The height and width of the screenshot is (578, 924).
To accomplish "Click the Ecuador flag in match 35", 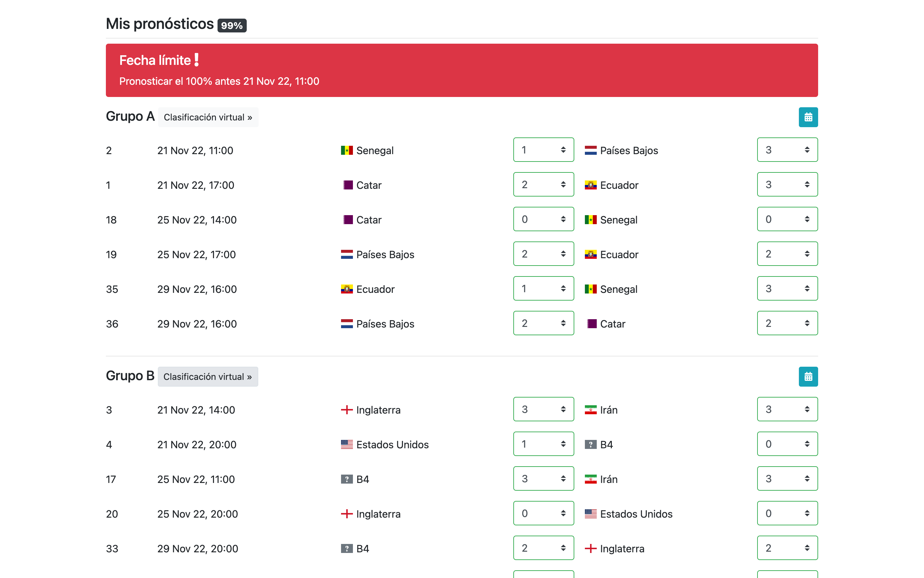I will point(347,289).
